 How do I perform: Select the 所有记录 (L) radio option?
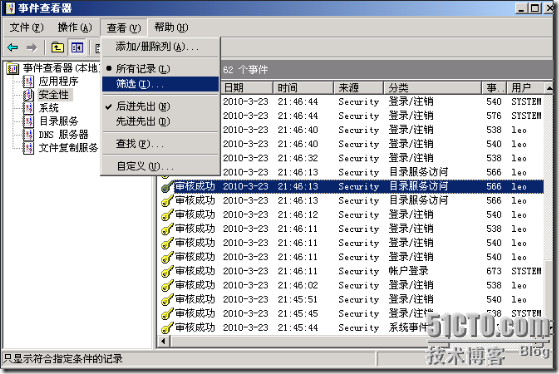(160, 68)
